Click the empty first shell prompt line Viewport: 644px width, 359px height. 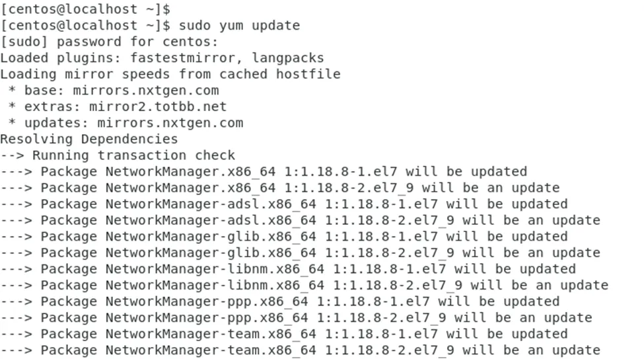[x=85, y=9]
